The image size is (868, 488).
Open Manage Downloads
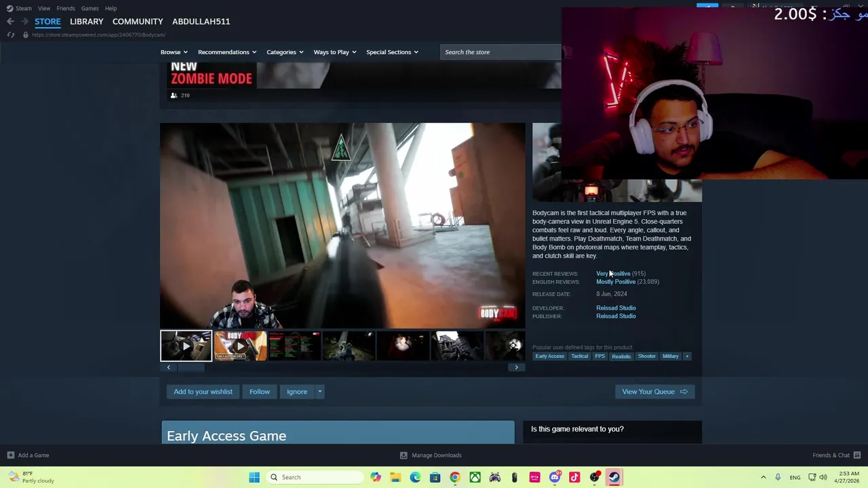click(431, 455)
